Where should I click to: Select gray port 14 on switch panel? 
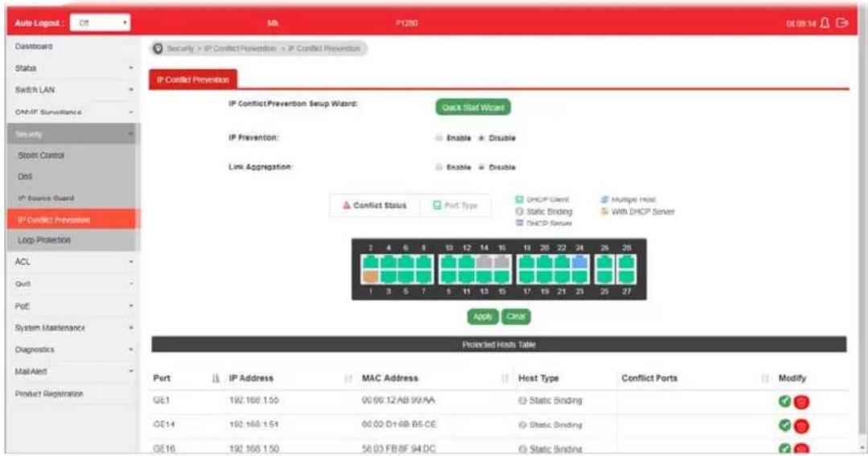pyautogui.click(x=484, y=262)
